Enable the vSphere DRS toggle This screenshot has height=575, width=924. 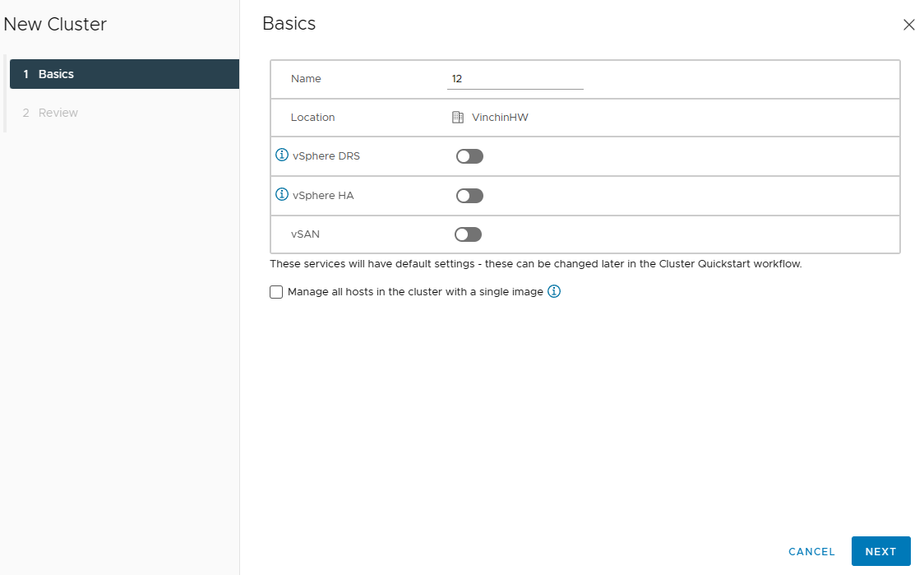469,156
